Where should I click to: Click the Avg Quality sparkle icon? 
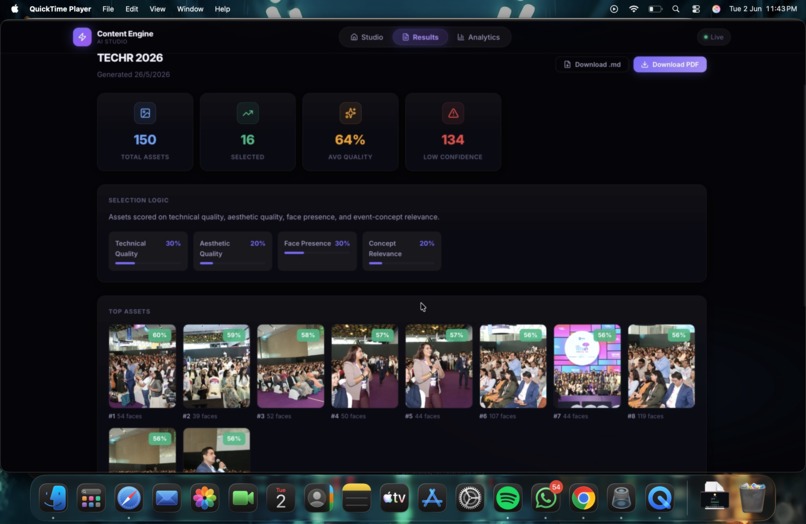click(x=350, y=113)
